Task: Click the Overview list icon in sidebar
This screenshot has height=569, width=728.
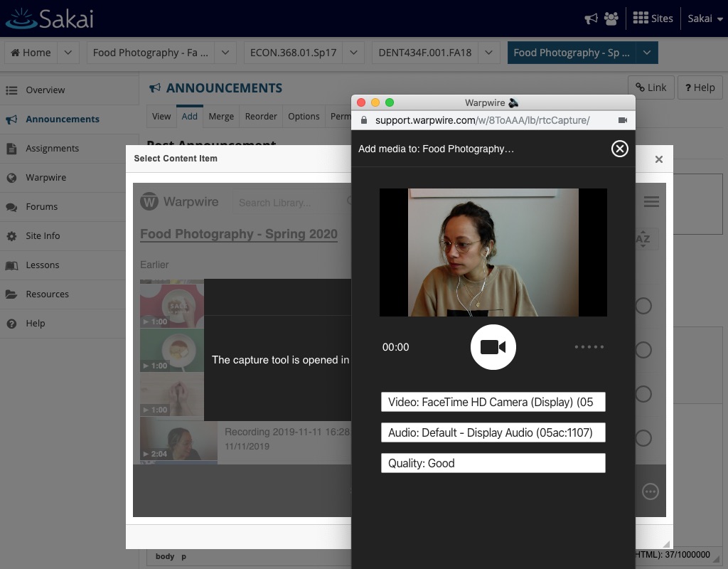Action: click(11, 90)
